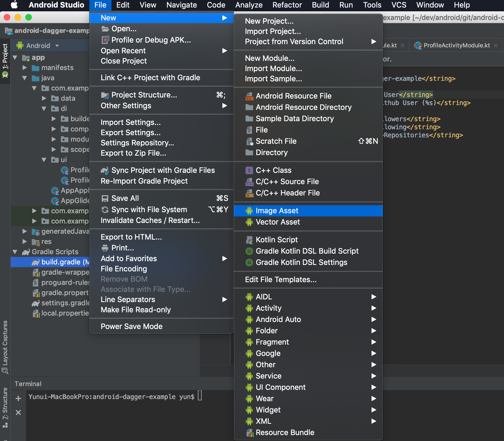Open the Android project view dropdown
504x441 pixels.
click(x=57, y=46)
